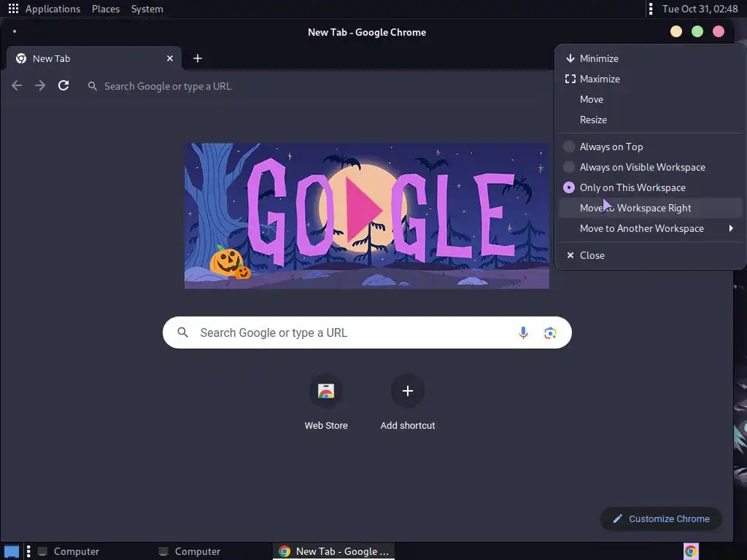The image size is (747, 560).
Task: Choose Move to Workspace Right
Action: 650,208
